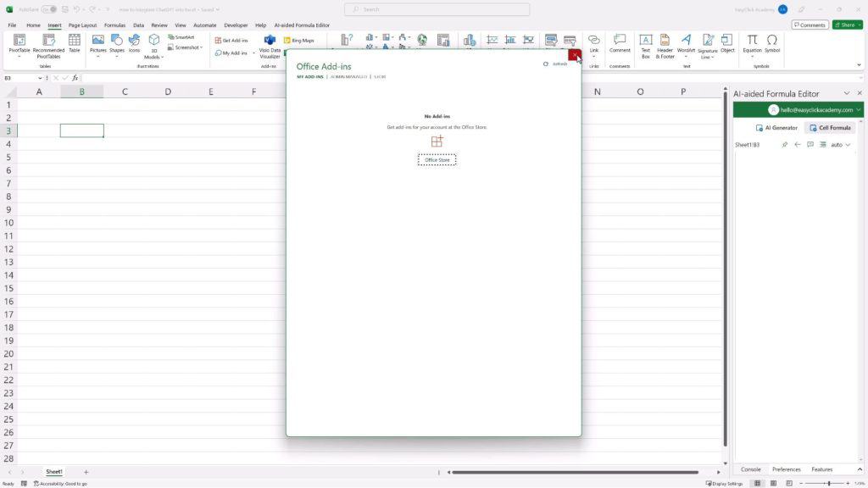This screenshot has width=868, height=488.
Task: Open the task pane options chevron
Action: point(847,93)
